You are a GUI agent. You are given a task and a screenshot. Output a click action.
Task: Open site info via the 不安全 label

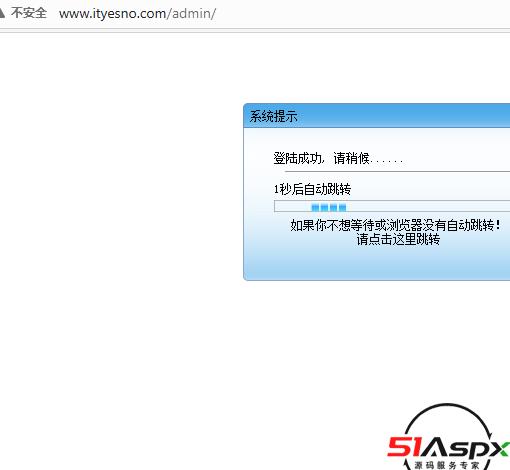pos(29,13)
